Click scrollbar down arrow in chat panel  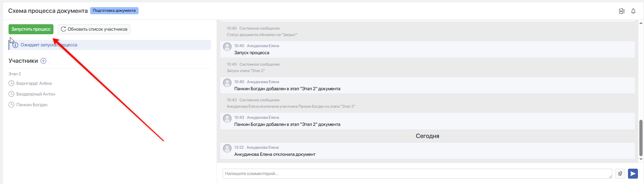pos(641,159)
